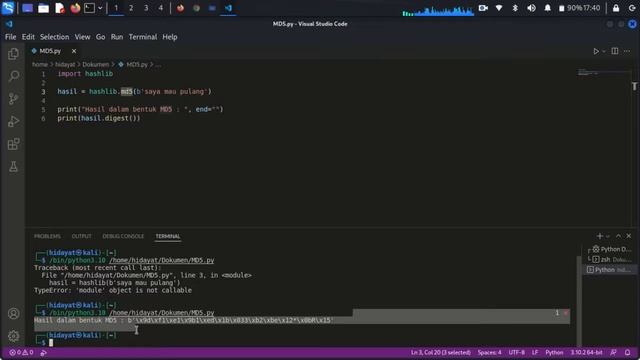Open the Run menu
The height and width of the screenshot is (360, 640).
point(117,37)
